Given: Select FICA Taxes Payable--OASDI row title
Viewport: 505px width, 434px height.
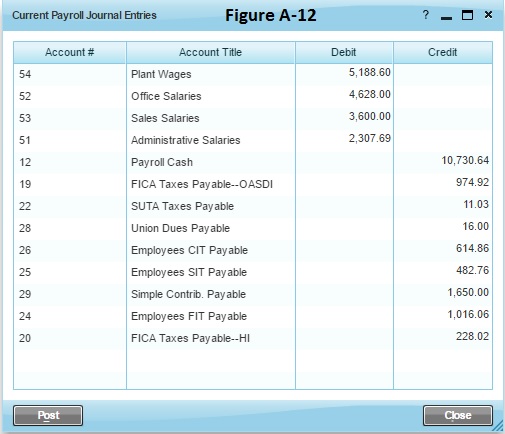Looking at the screenshot, I should 202,184.
